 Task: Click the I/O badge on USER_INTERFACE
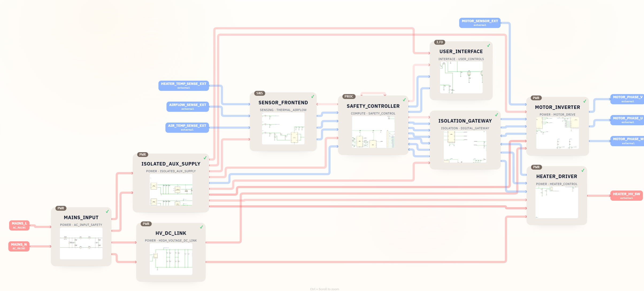pos(439,42)
